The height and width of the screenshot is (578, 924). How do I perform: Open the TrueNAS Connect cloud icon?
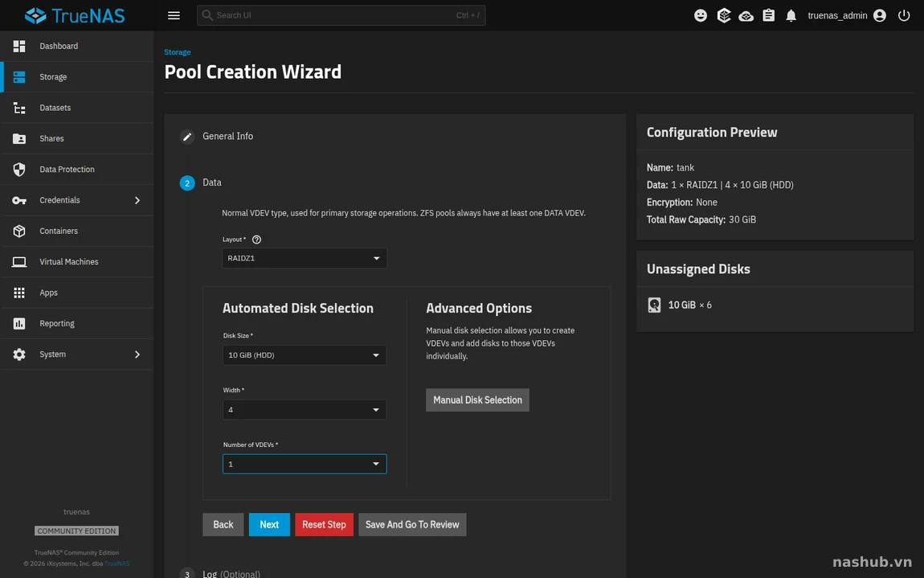click(746, 15)
